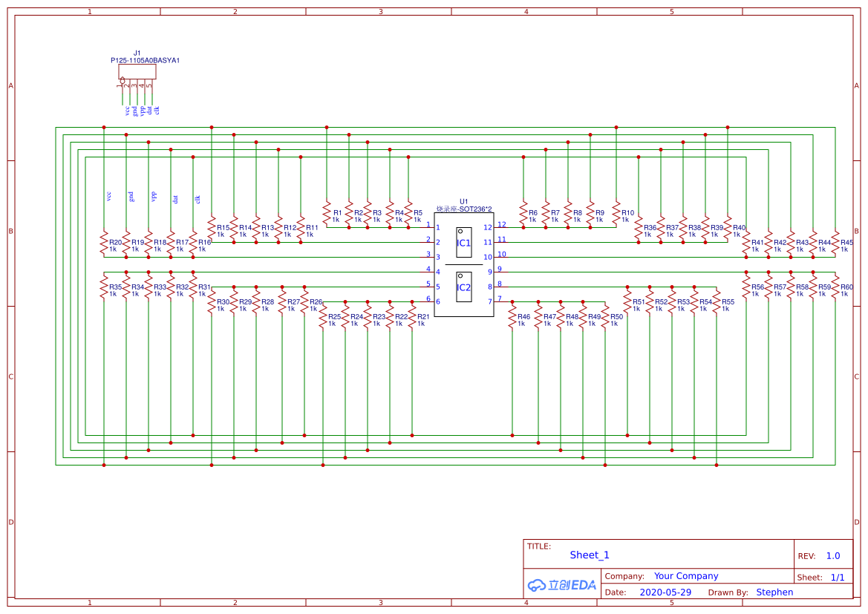Click the R3 resistor label
This screenshot has width=868, height=614.
[x=377, y=212]
